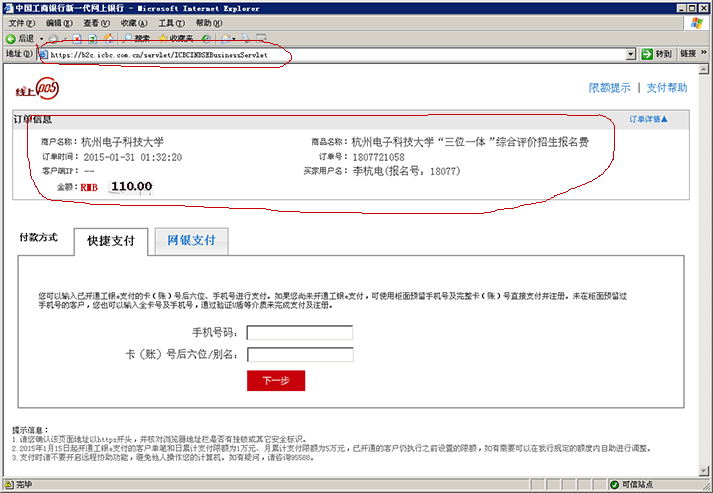Click the IE window title bar icon
Viewport: 713px width, 493px height.
(9, 8)
